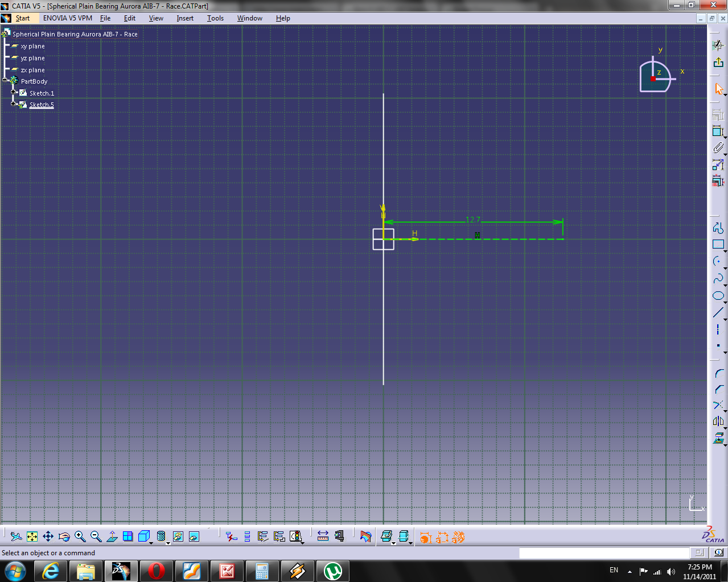The height and width of the screenshot is (582, 728).
Task: Toggle the Hide/Show icon
Action: pos(178,536)
